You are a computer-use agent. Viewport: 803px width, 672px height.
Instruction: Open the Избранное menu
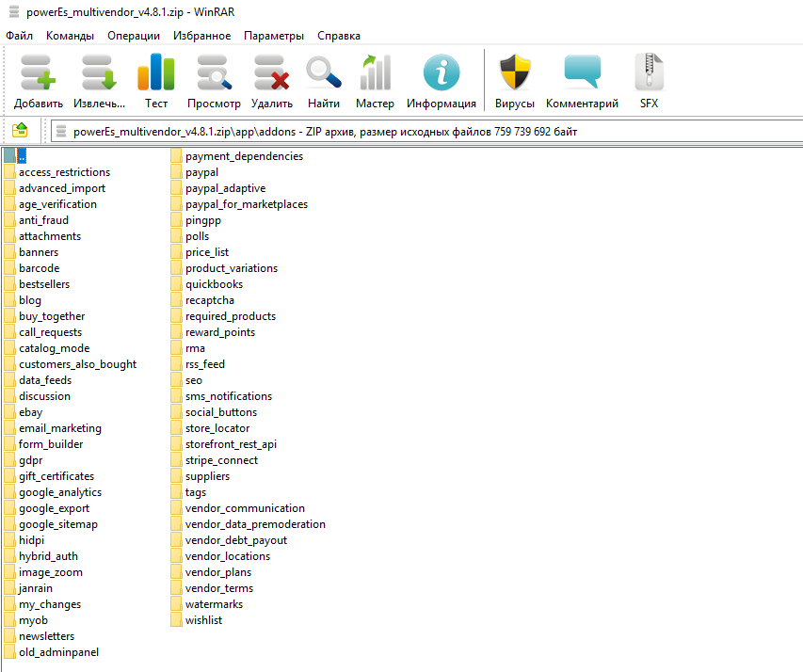(x=201, y=36)
